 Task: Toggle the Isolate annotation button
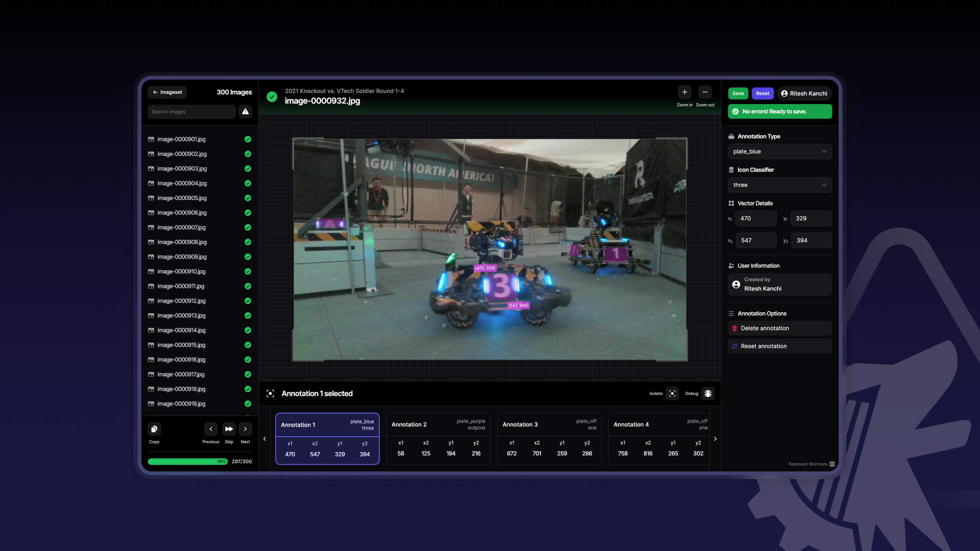672,393
